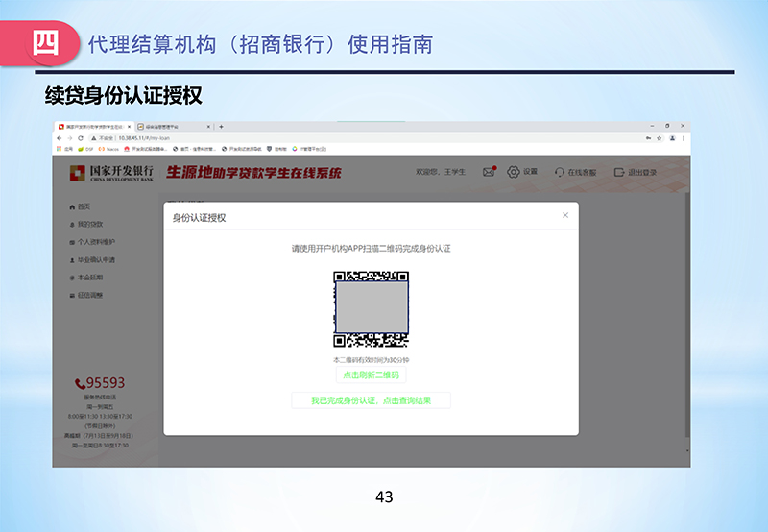Viewport: 768px width, 532px height.
Task: Click the page's vertical scrollbar
Action: click(687, 313)
